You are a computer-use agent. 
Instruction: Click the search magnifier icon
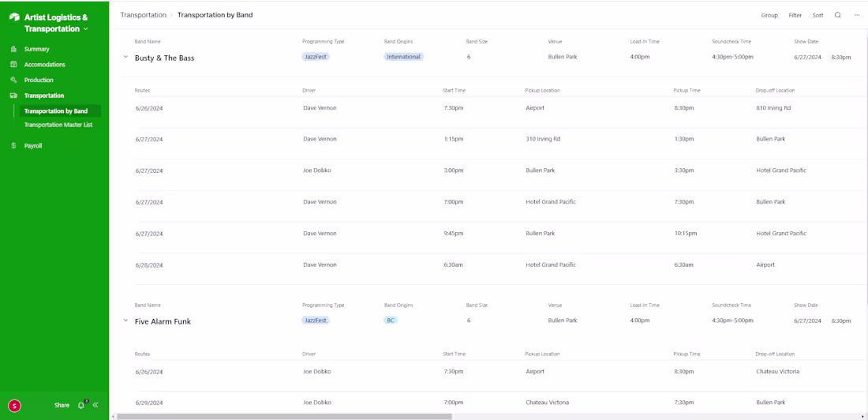click(x=838, y=15)
